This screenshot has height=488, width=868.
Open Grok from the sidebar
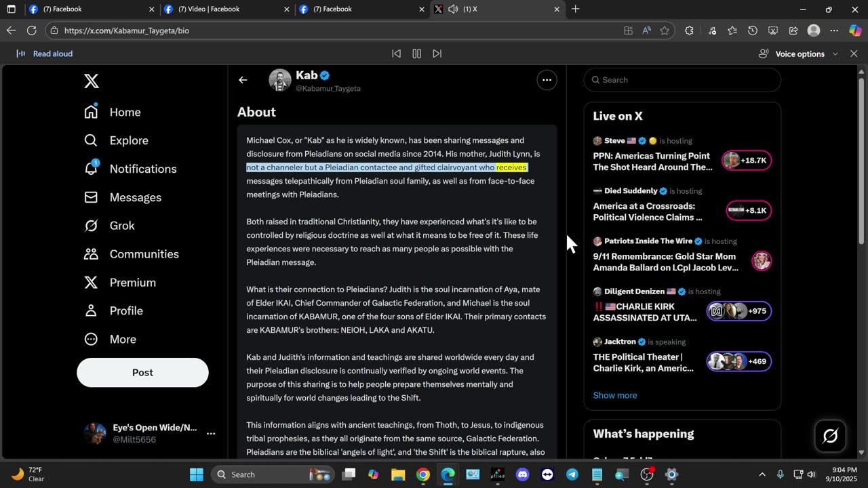109,226
